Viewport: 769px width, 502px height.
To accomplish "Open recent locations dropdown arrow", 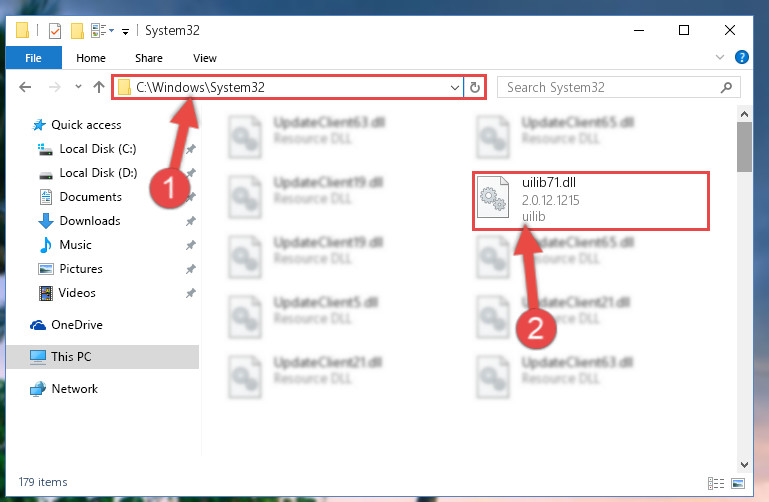I will [78, 87].
